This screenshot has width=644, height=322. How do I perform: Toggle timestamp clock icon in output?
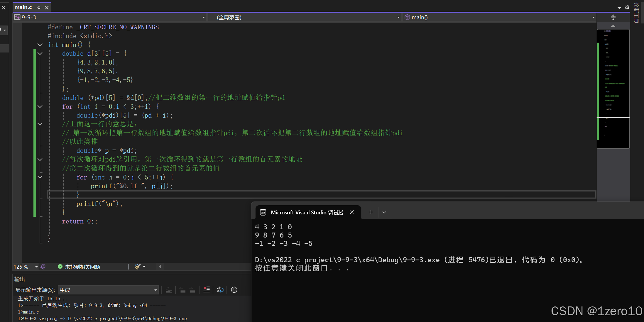tap(234, 290)
